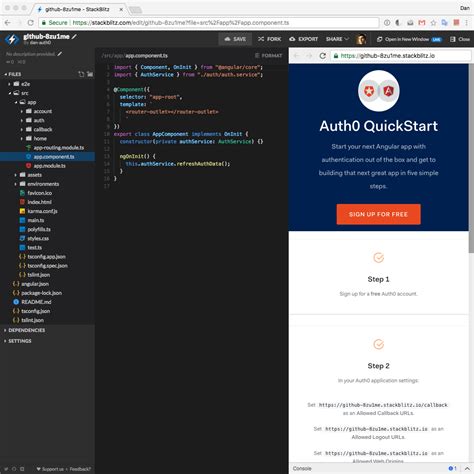474x474 pixels.
Task: Edit the project description pencil
Action: click(x=60, y=54)
